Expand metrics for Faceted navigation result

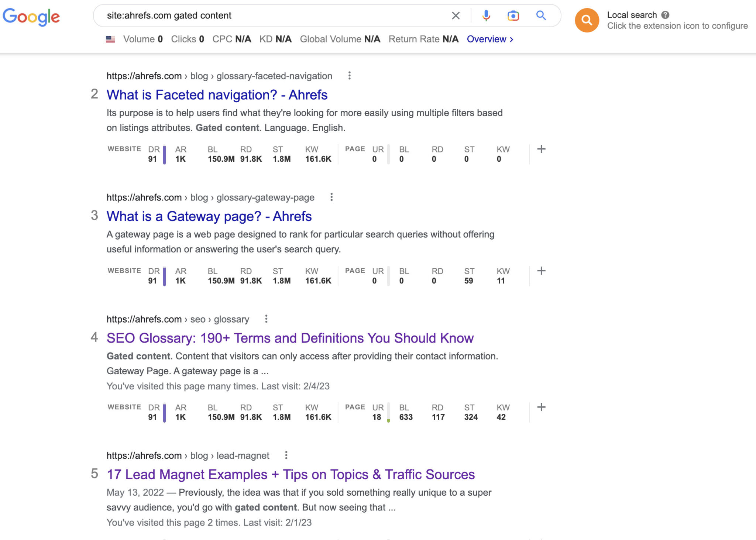point(541,149)
